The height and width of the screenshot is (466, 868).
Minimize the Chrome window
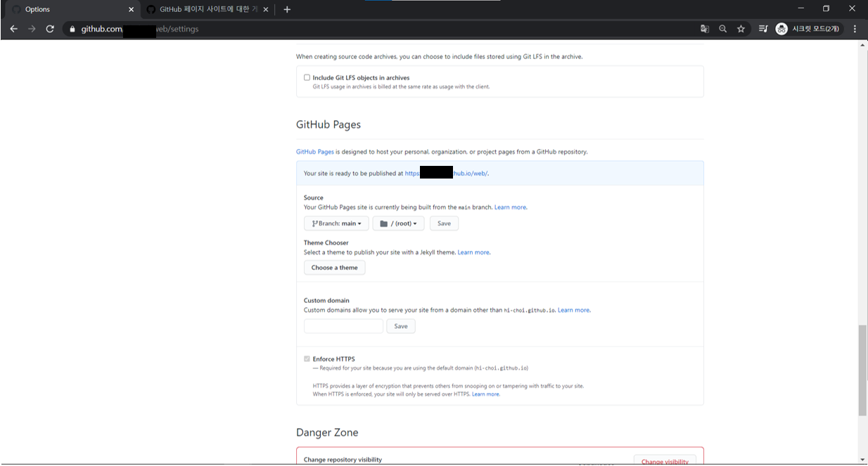800,8
